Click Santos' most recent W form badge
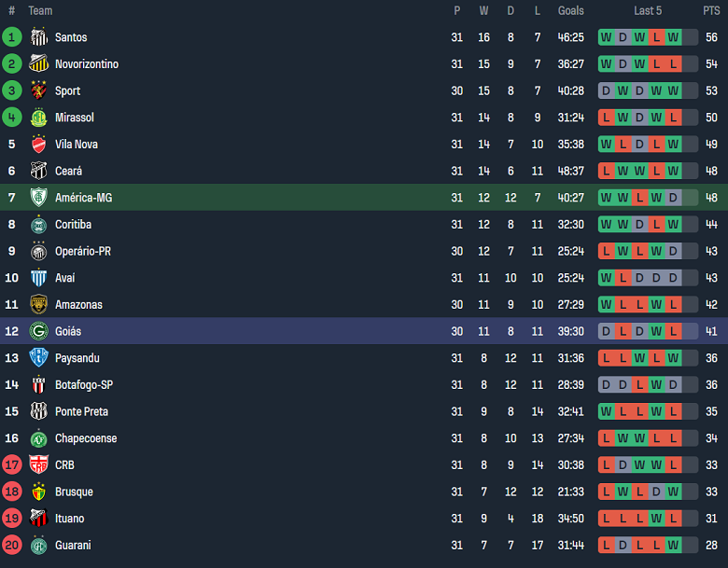 pos(674,37)
